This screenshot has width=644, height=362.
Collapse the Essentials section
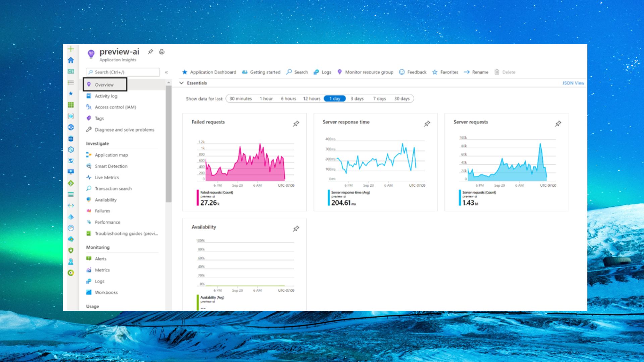(181, 83)
